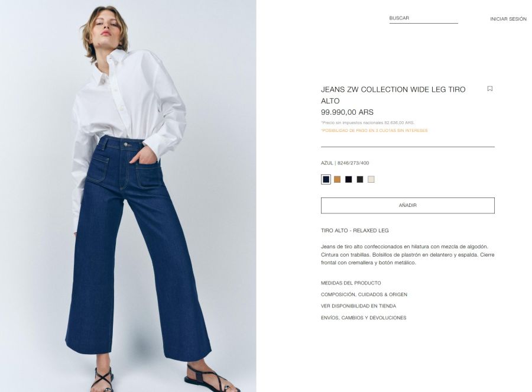
Task: Select the selected navy blue color swatch
Action: pyautogui.click(x=326, y=179)
